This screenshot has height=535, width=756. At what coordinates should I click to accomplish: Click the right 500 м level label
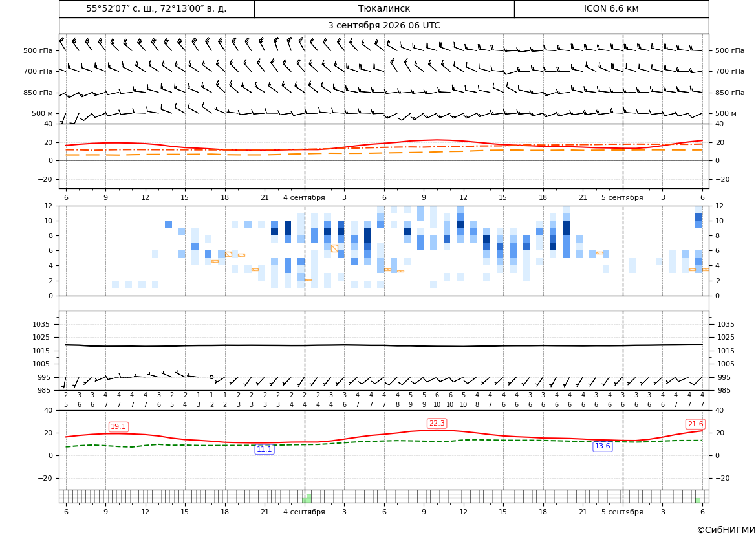[x=726, y=113]
